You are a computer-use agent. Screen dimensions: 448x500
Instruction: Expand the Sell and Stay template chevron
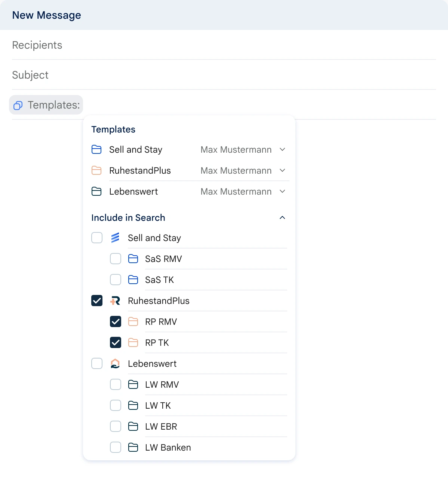click(x=282, y=150)
